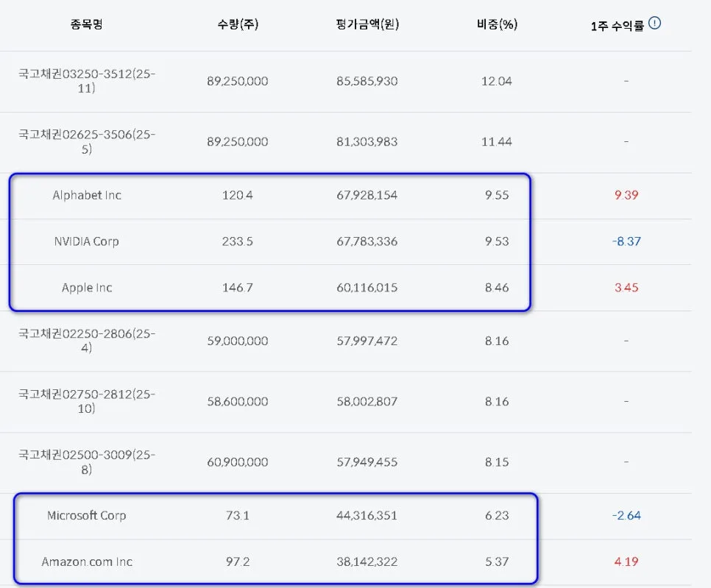The height and width of the screenshot is (588, 711).
Task: Click the quantity 58,600,000
Action: point(238,402)
